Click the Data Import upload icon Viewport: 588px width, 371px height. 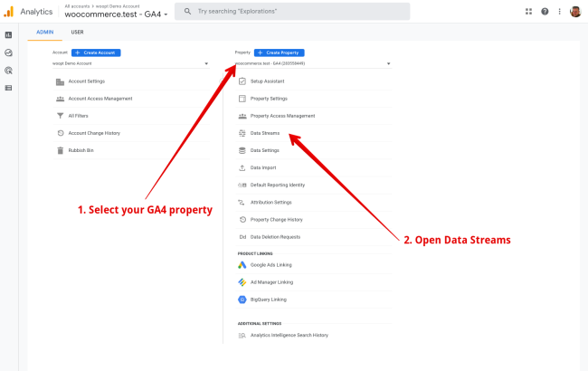242,167
